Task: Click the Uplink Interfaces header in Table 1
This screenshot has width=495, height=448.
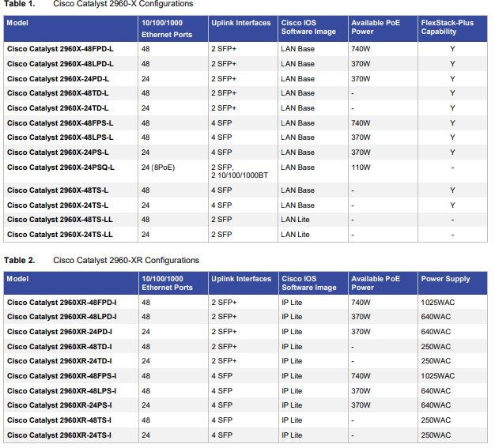Action: pos(241,23)
